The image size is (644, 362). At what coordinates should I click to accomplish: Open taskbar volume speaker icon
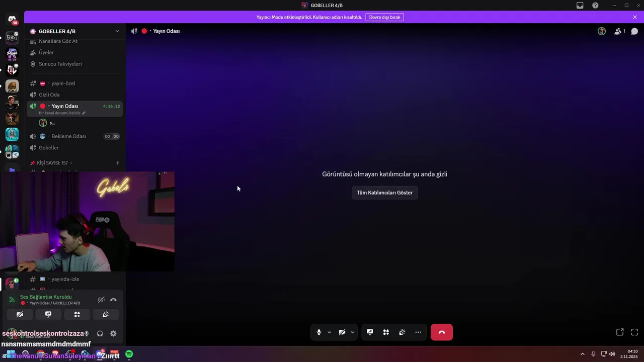point(612,354)
